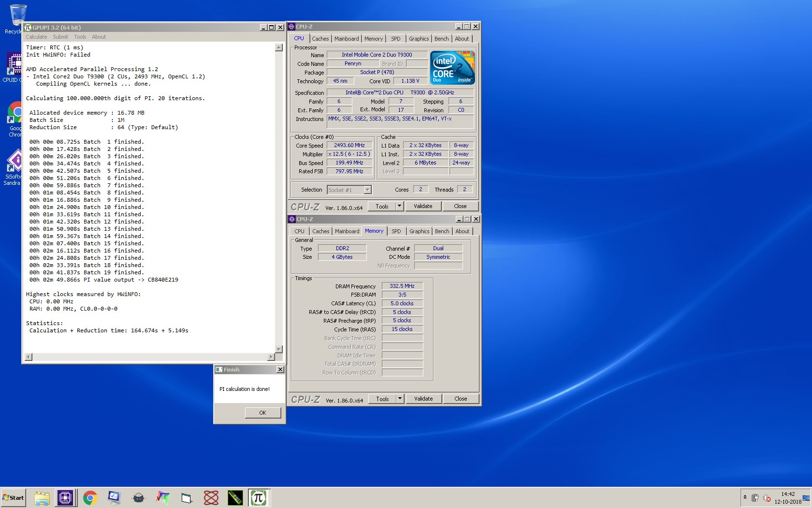
Task: Select CPU tab in bottom CPU-Z window
Action: click(300, 231)
